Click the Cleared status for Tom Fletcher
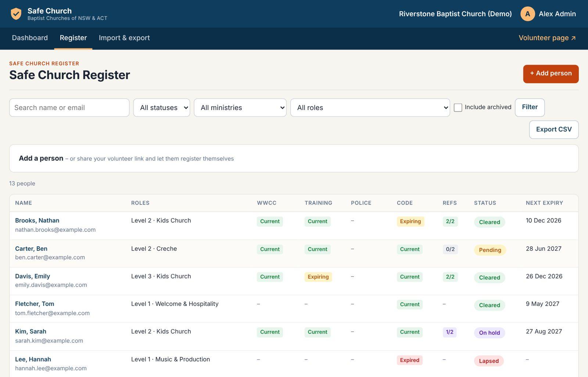 click(489, 305)
